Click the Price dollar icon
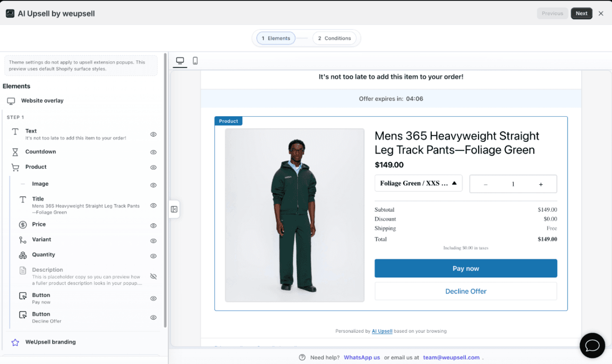612x364 pixels. 23,225
